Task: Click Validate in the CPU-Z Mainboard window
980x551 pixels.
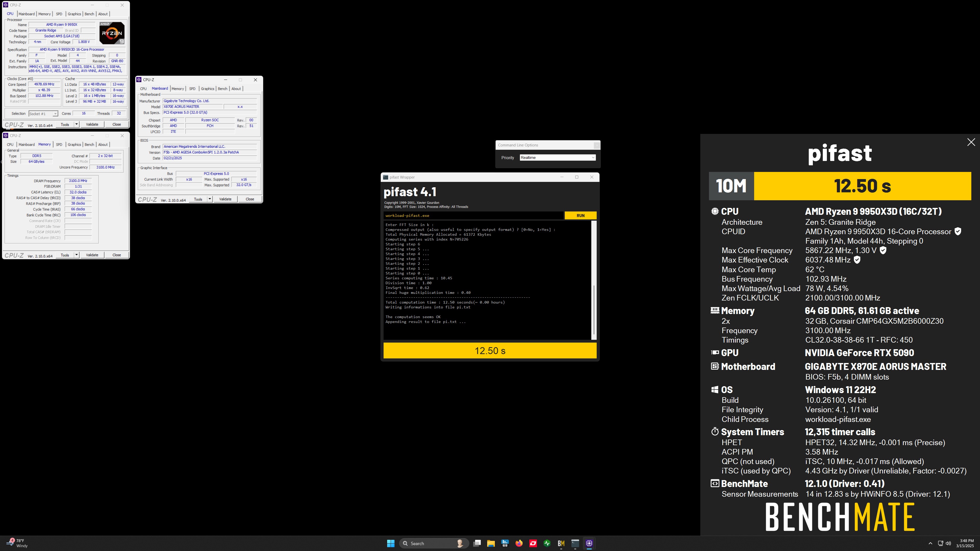Action: click(x=225, y=199)
